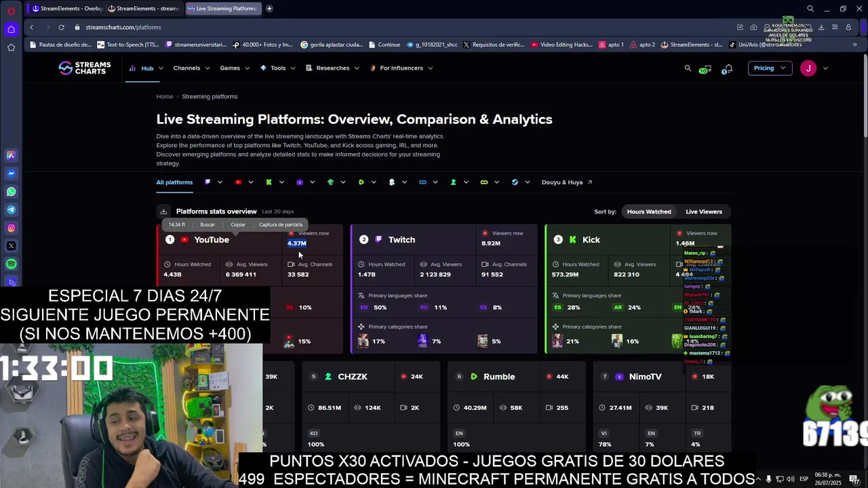Expand the Hub menu

coord(147,68)
